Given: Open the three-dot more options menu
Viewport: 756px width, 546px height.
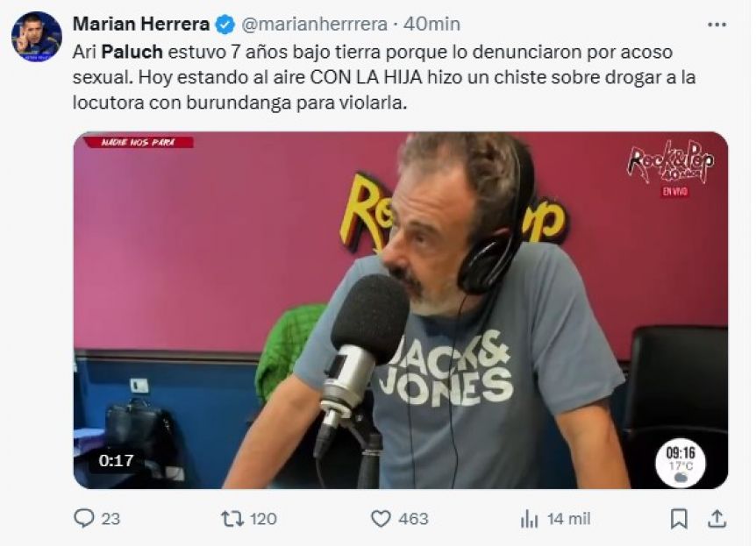Looking at the screenshot, I should pyautogui.click(x=717, y=25).
